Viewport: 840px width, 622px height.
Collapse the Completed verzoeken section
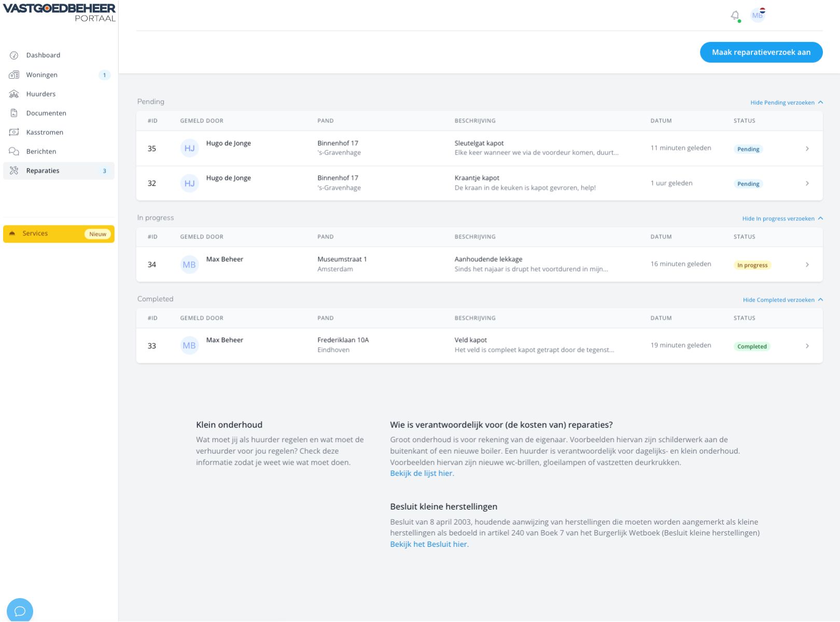[782, 300]
